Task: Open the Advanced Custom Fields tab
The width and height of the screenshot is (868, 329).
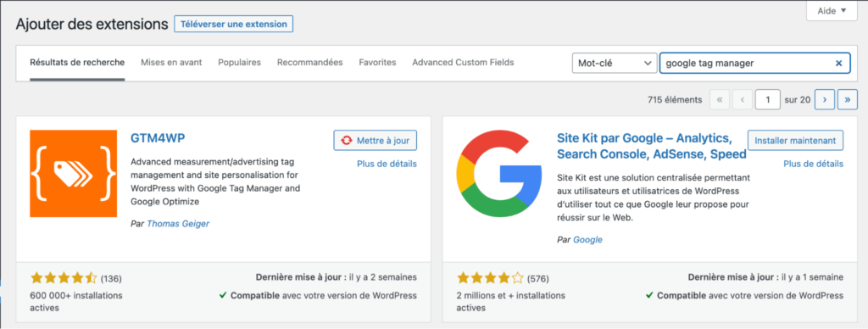Action: click(x=463, y=63)
